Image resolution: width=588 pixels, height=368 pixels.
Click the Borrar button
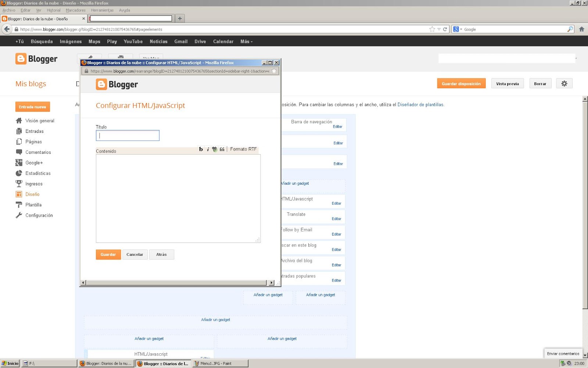pos(540,84)
